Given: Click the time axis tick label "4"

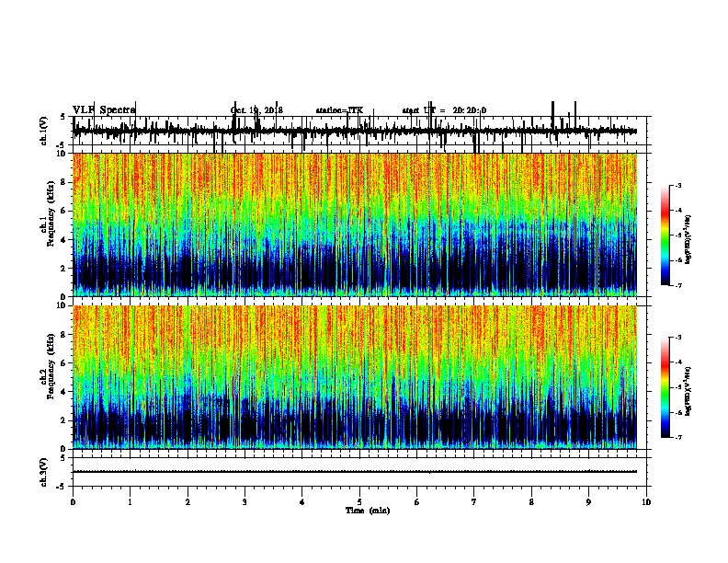Looking at the screenshot, I should [x=302, y=502].
